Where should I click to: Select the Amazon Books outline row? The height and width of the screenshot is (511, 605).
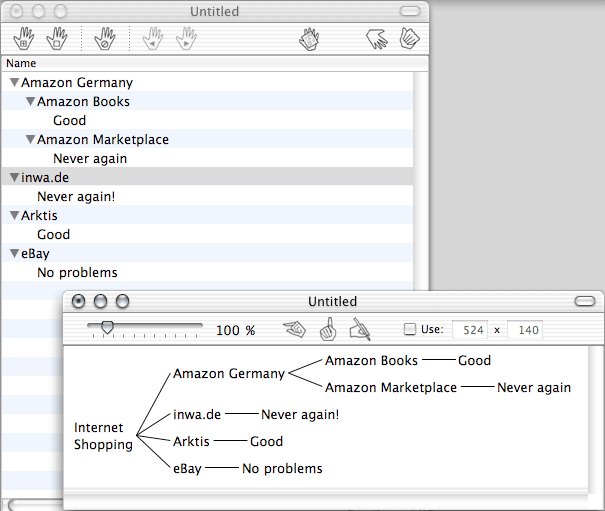(x=207, y=101)
